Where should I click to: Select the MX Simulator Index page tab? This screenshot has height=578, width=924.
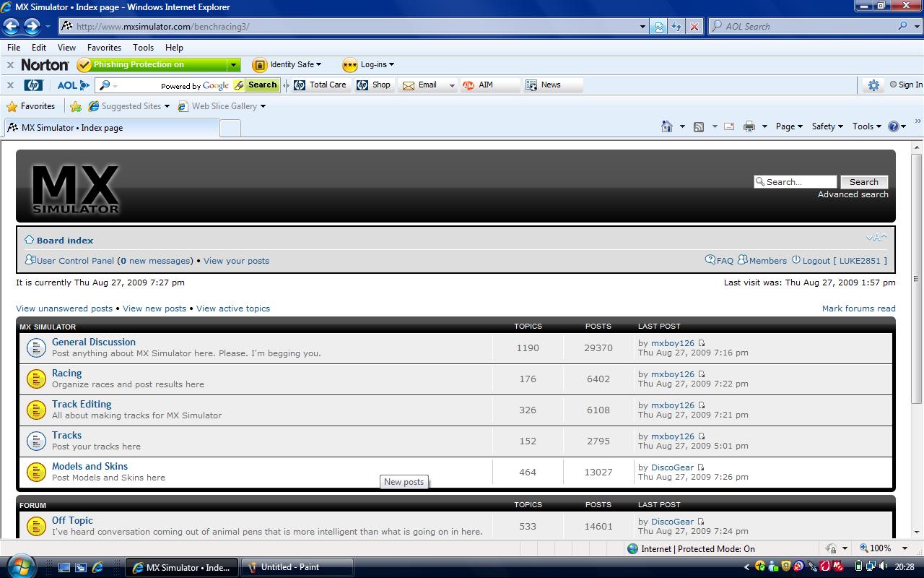(110, 128)
